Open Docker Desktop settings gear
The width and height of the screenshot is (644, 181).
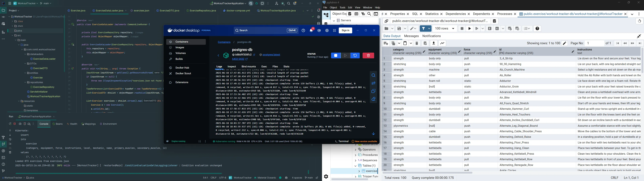[x=327, y=31]
